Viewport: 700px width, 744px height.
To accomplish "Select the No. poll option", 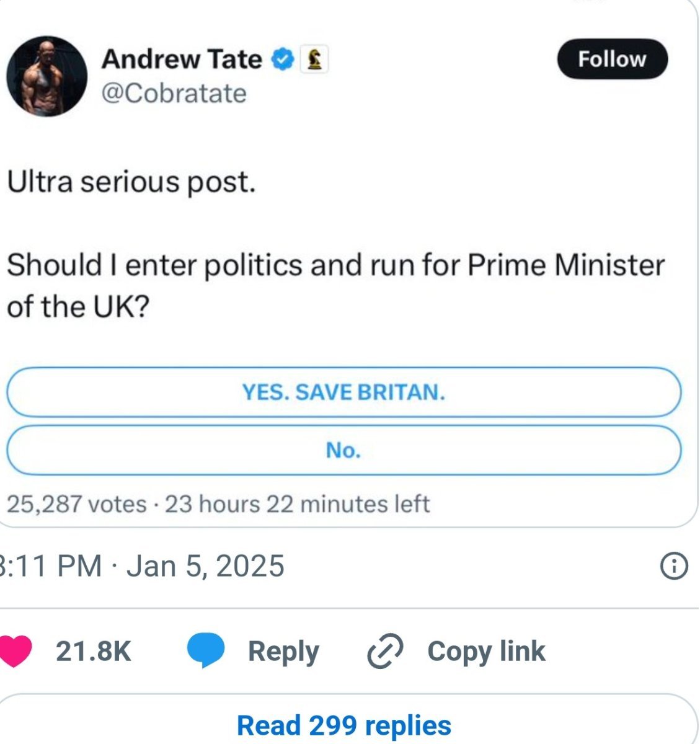I will tap(343, 450).
